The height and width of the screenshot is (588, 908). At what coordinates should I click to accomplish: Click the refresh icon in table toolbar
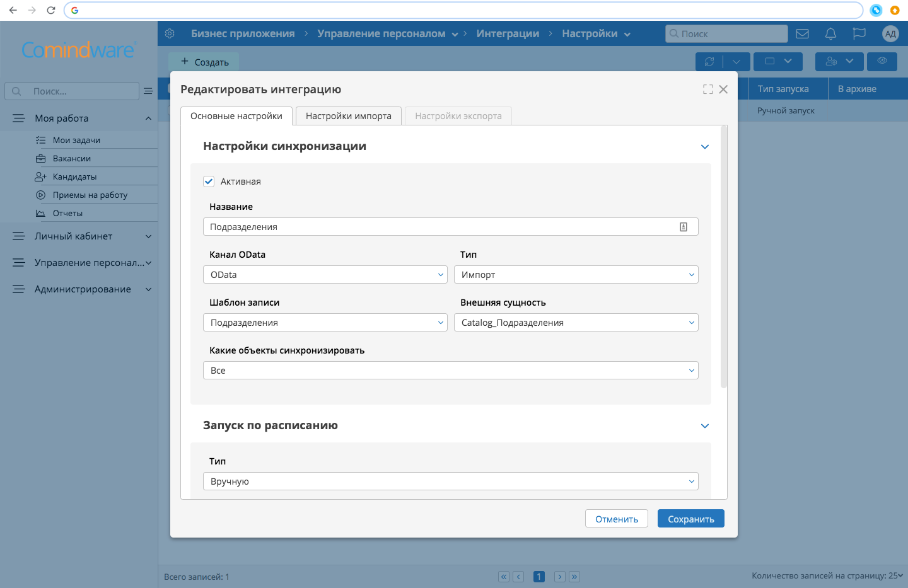(709, 61)
